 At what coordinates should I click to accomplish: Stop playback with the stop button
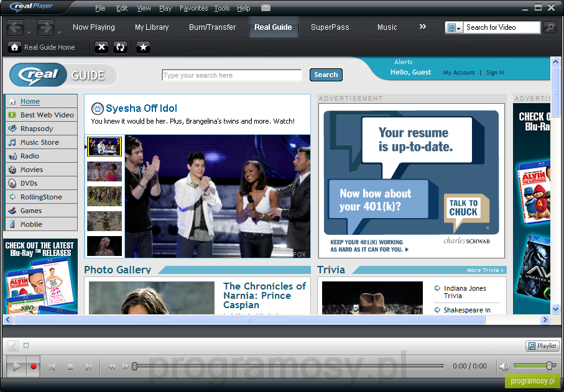tap(70, 367)
